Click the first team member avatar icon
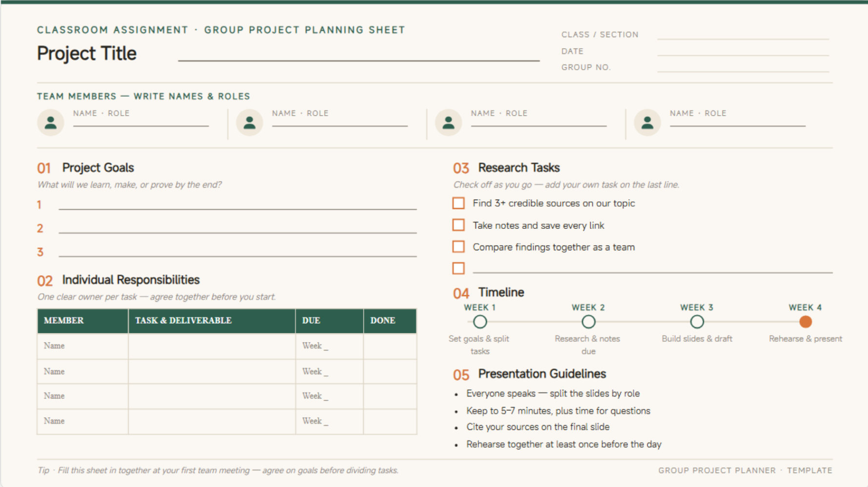This screenshot has height=487, width=868. pyautogui.click(x=51, y=122)
